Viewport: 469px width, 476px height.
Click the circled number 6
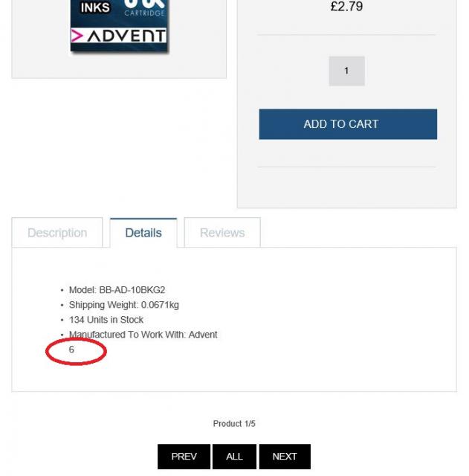pyautogui.click(x=71, y=350)
